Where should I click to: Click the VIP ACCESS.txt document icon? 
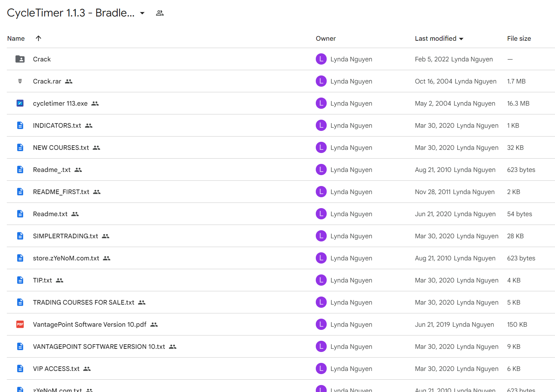(20, 368)
